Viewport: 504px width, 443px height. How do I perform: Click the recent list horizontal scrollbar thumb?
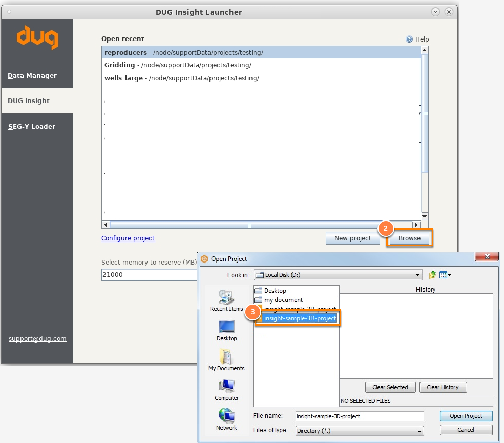pyautogui.click(x=249, y=225)
